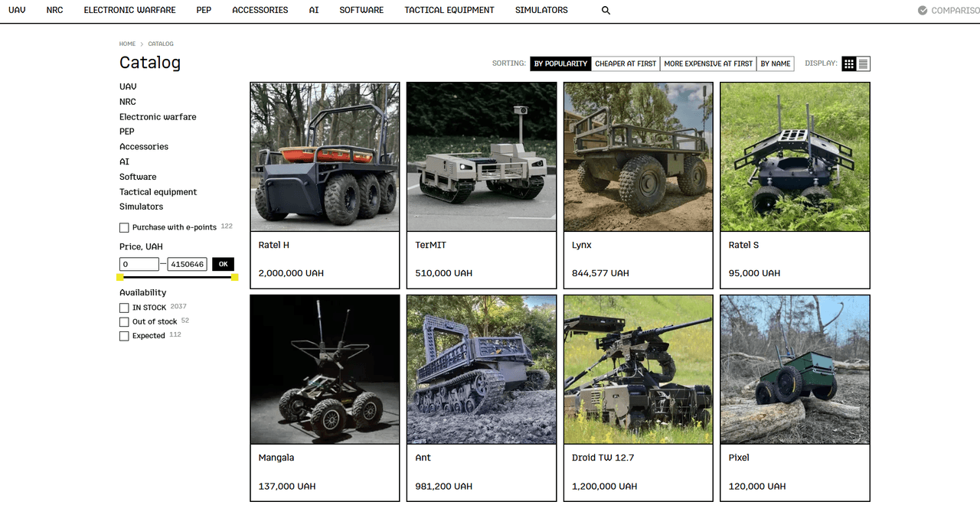Click the left yellow price slider handle

(x=120, y=277)
